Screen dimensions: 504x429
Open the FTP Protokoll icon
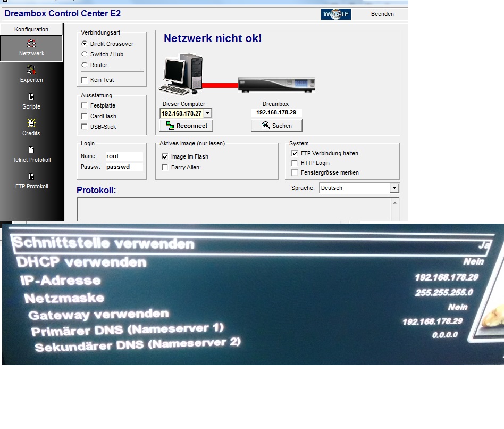pyautogui.click(x=31, y=176)
